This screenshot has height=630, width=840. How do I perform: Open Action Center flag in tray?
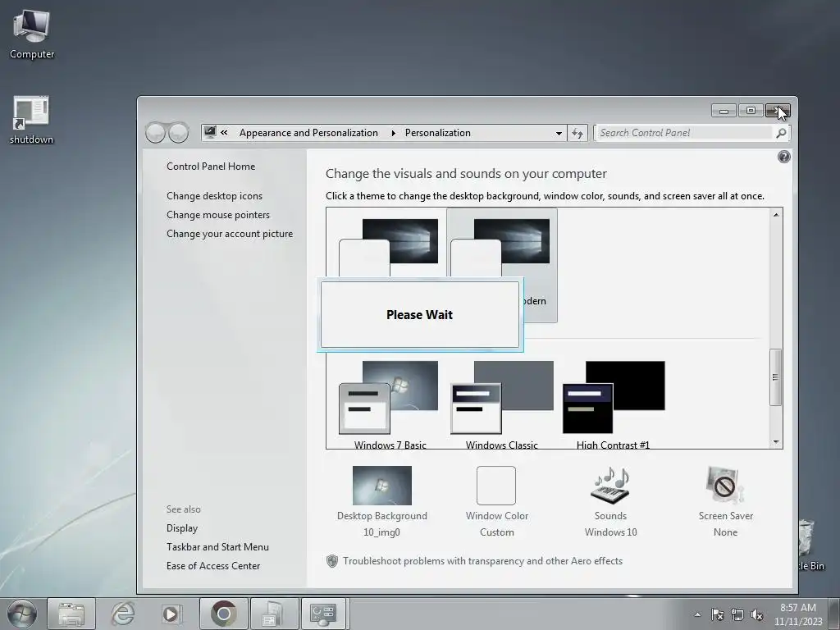click(717, 614)
